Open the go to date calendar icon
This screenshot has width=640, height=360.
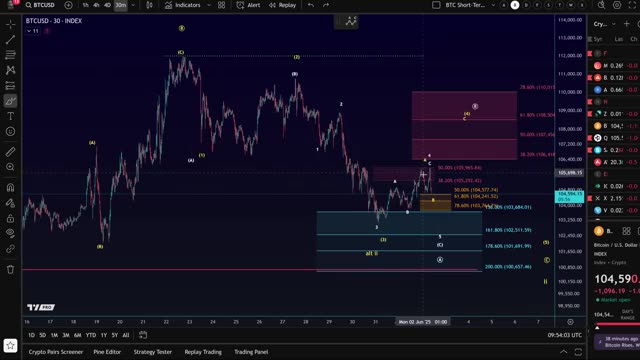click(143, 335)
